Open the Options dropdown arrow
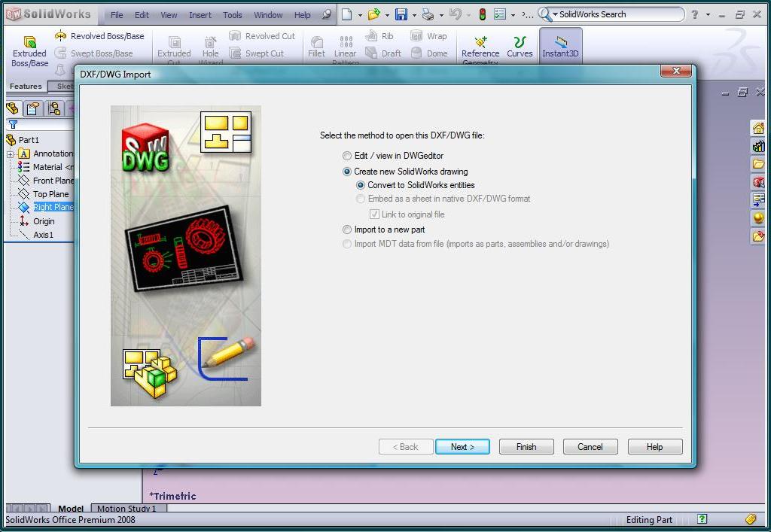Image resolution: width=771 pixels, height=532 pixels. 513,15
